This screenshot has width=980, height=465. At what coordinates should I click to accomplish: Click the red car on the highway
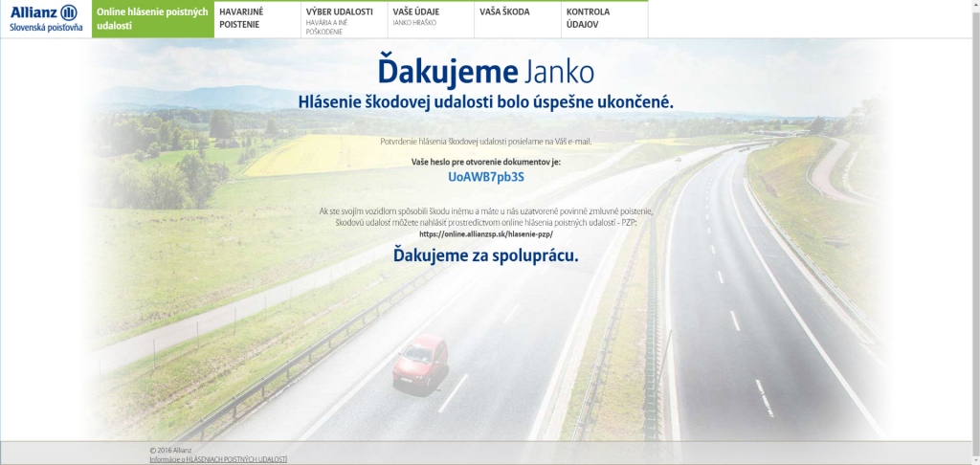[420, 362]
